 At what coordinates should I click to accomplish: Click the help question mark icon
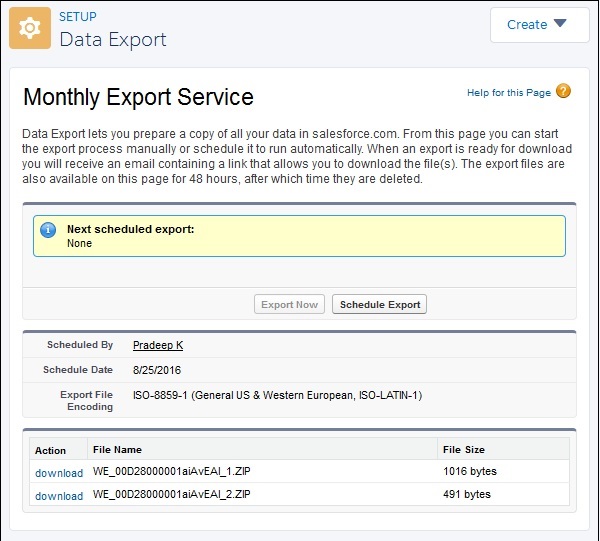pos(564,92)
